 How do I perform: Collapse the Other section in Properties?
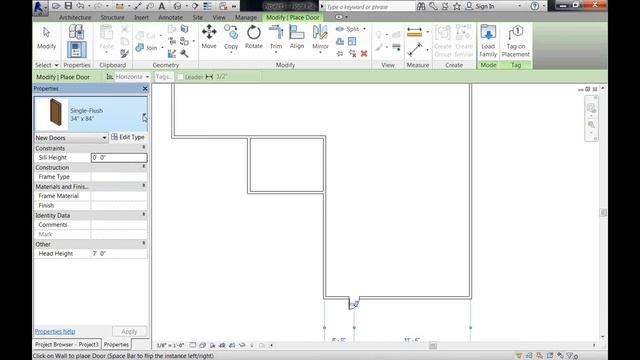[144, 243]
